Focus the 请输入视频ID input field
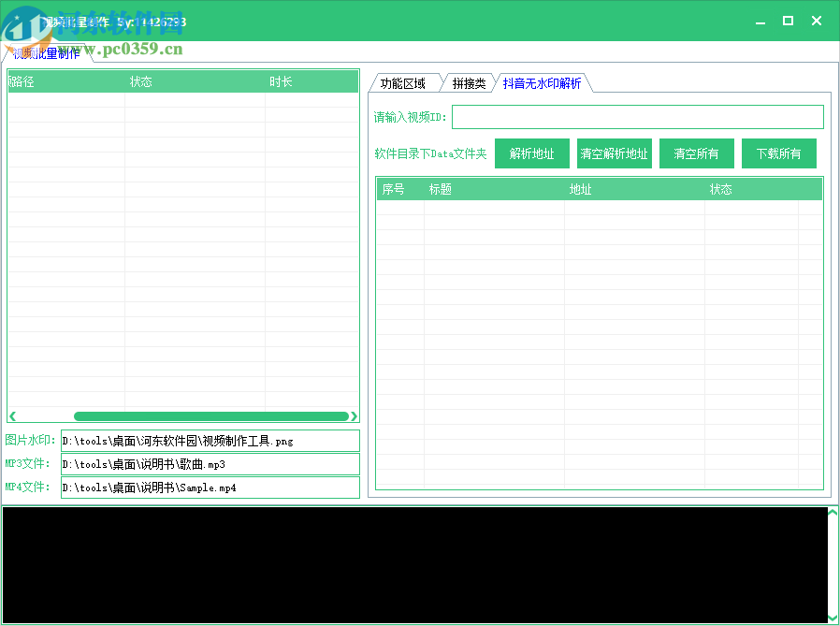840x626 pixels. (638, 117)
